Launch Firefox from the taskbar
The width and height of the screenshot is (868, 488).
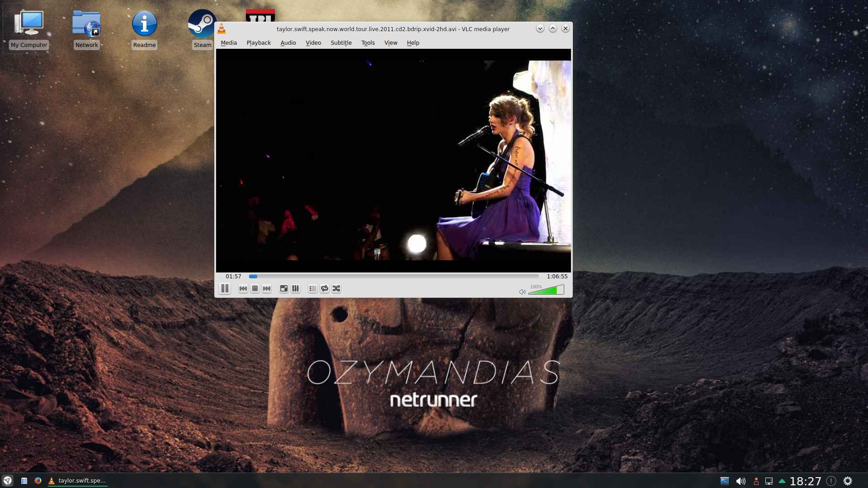(x=38, y=481)
